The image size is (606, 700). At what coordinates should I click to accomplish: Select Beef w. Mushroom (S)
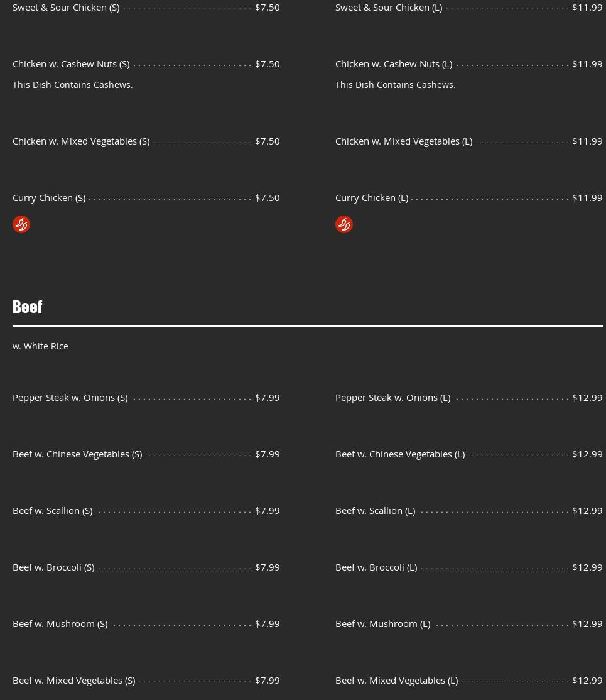pyautogui.click(x=60, y=624)
